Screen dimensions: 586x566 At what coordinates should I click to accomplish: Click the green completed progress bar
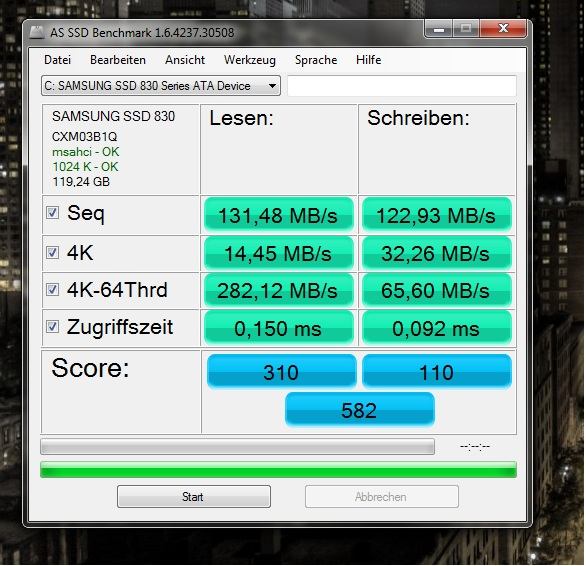(278, 470)
